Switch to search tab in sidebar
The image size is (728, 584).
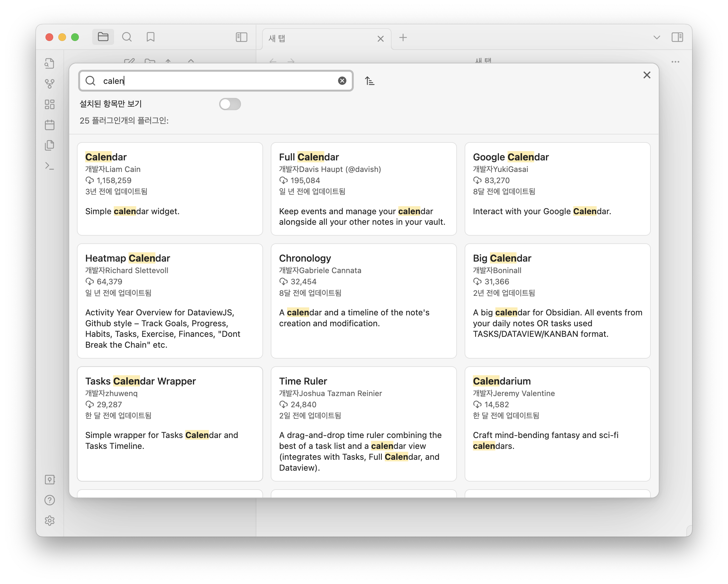[x=127, y=37]
